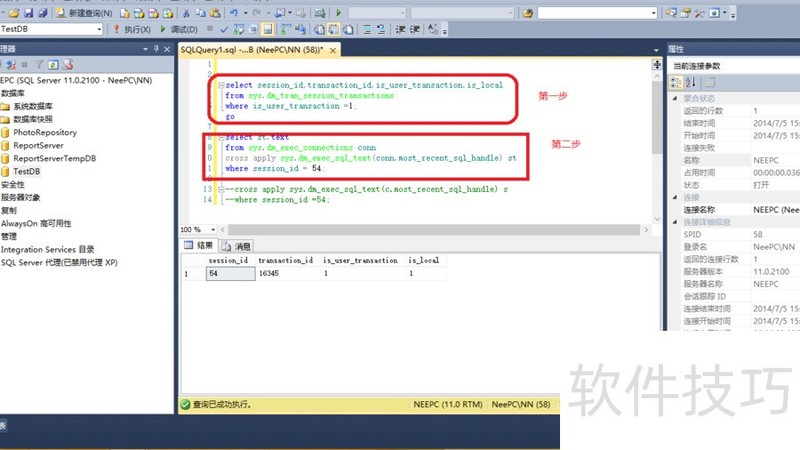Image resolution: width=800 pixels, height=450 pixels.
Task: Open the TestDB database selector dropdown
Action: pyautogui.click(x=100, y=30)
